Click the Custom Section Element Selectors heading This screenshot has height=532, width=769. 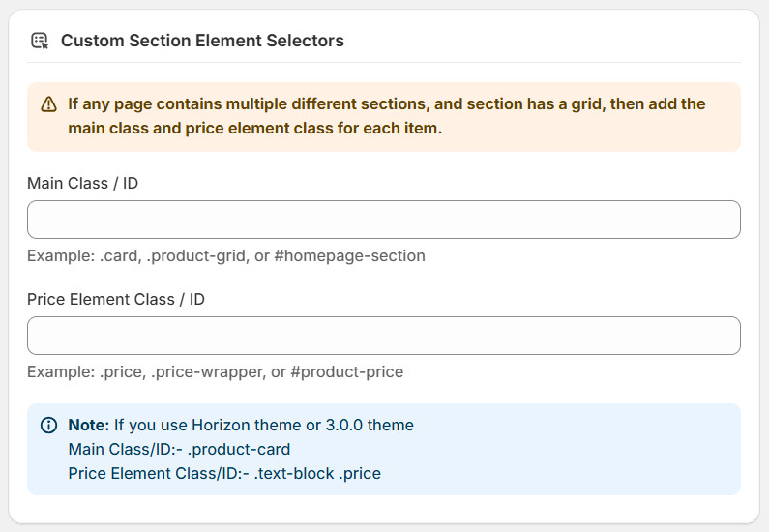tap(202, 41)
